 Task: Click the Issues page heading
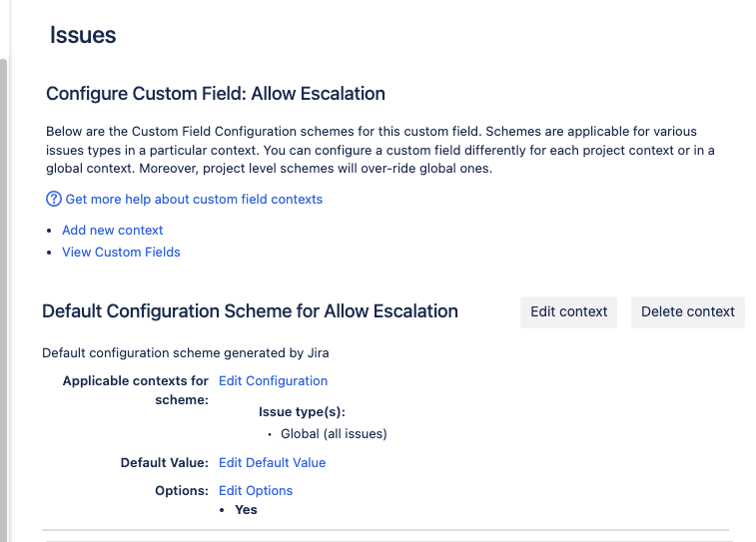pos(83,35)
